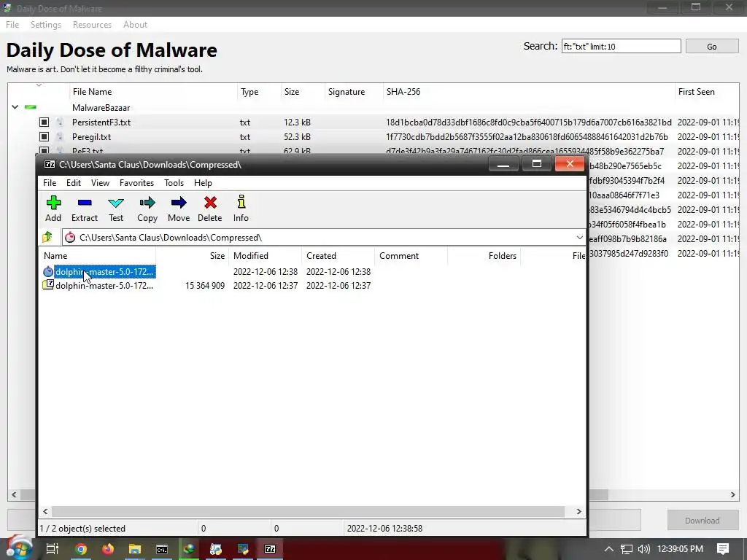Viewport: 747px width, 560px height.
Task: Click the Folders column header
Action: click(x=484, y=256)
